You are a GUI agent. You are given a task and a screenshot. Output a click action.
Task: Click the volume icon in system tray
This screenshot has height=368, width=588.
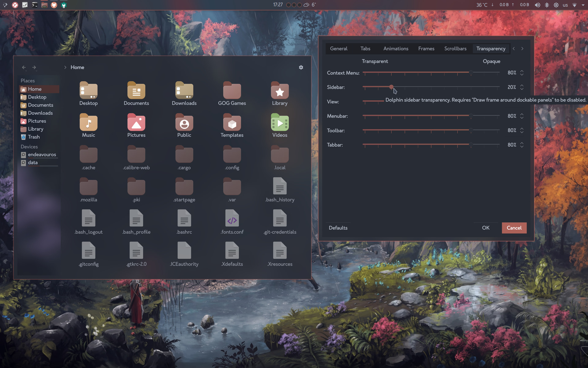coord(537,5)
